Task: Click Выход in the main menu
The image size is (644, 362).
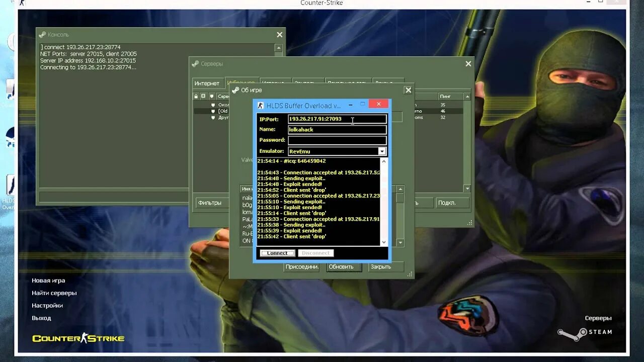Action: (x=41, y=318)
